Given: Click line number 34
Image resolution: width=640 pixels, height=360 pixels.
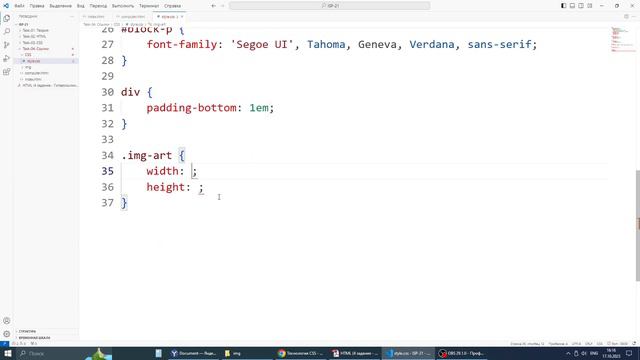Looking at the screenshot, I should click(107, 155).
